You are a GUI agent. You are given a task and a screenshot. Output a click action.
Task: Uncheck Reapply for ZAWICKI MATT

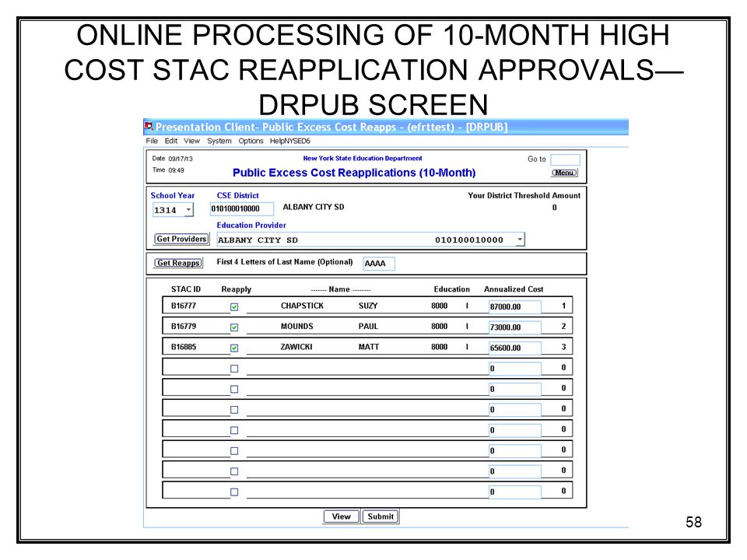click(x=234, y=348)
